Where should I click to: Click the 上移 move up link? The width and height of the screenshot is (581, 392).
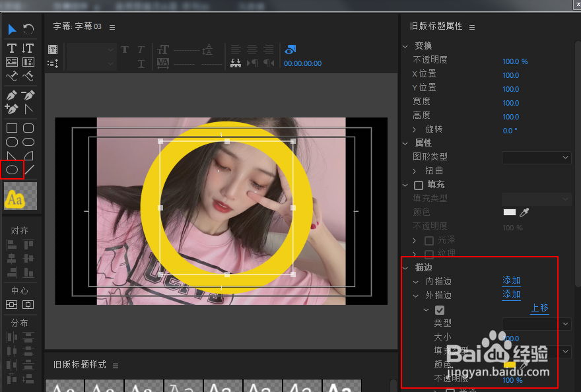coord(540,308)
